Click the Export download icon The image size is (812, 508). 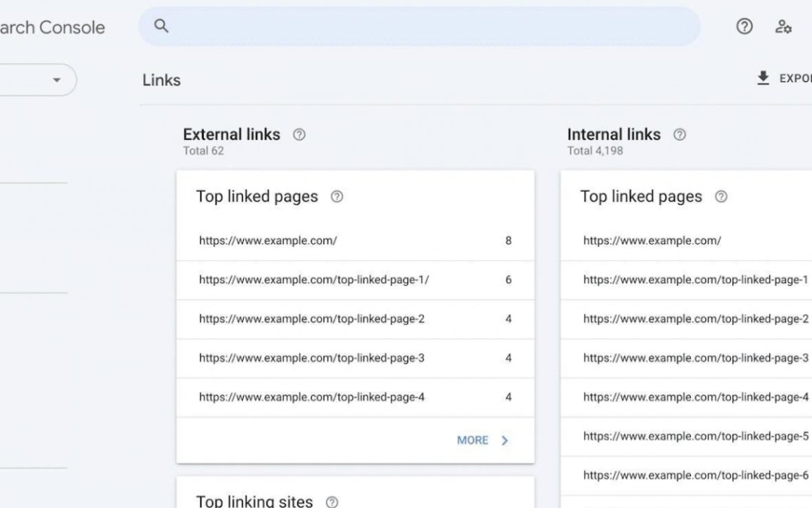[763, 78]
